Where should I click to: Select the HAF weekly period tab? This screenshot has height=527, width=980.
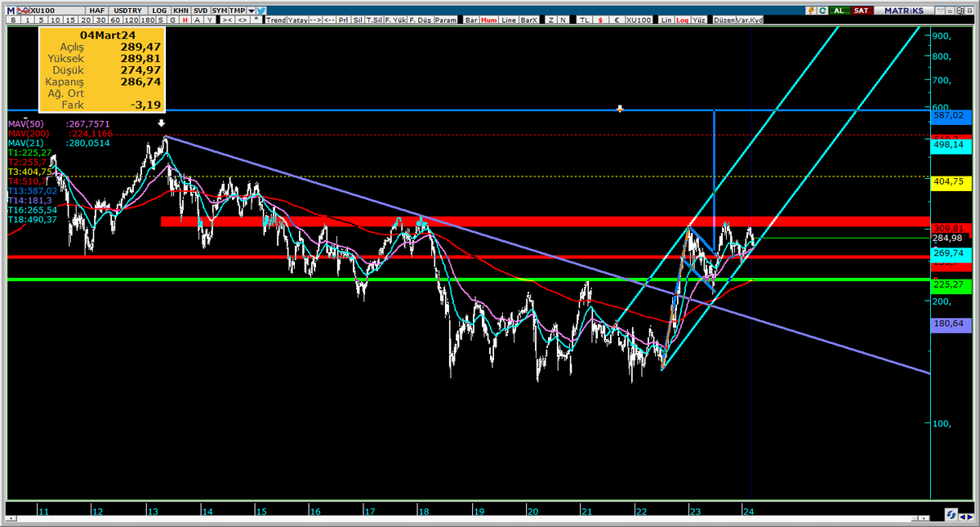click(x=97, y=11)
